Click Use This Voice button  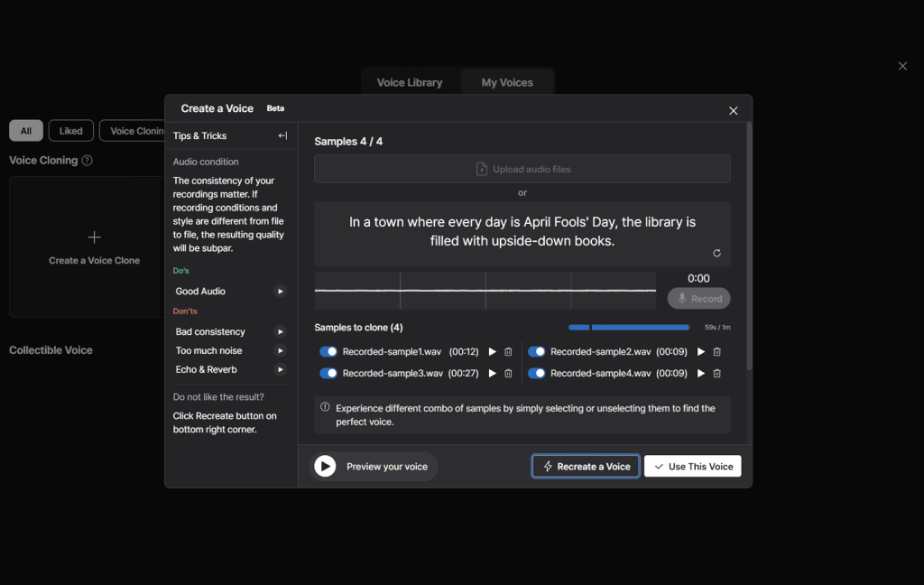tap(692, 467)
